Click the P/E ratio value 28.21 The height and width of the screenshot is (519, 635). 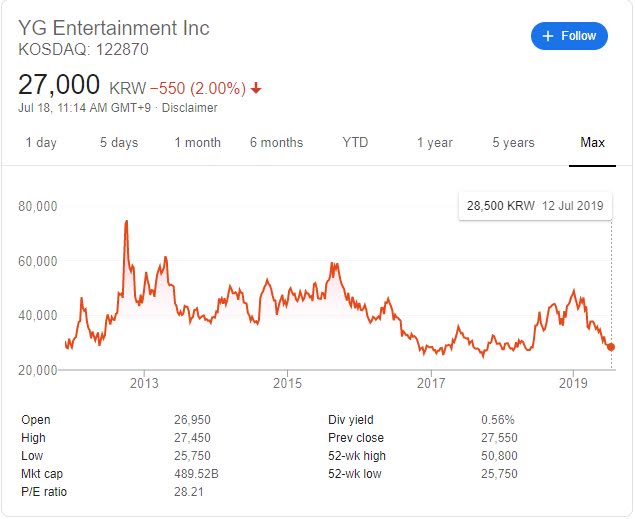(189, 492)
